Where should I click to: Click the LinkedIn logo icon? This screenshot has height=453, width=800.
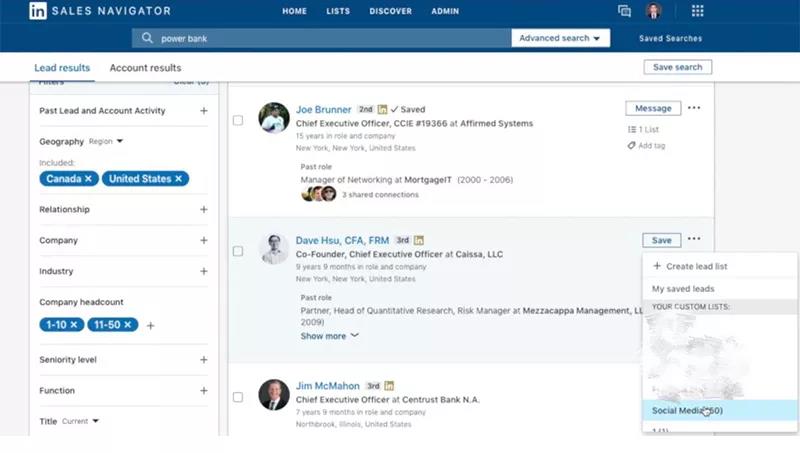click(38, 11)
